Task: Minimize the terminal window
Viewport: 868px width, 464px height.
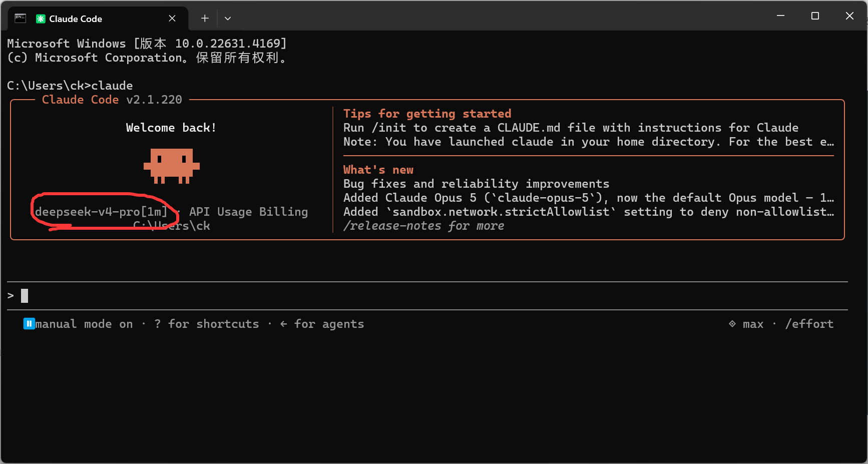Action: tap(780, 16)
